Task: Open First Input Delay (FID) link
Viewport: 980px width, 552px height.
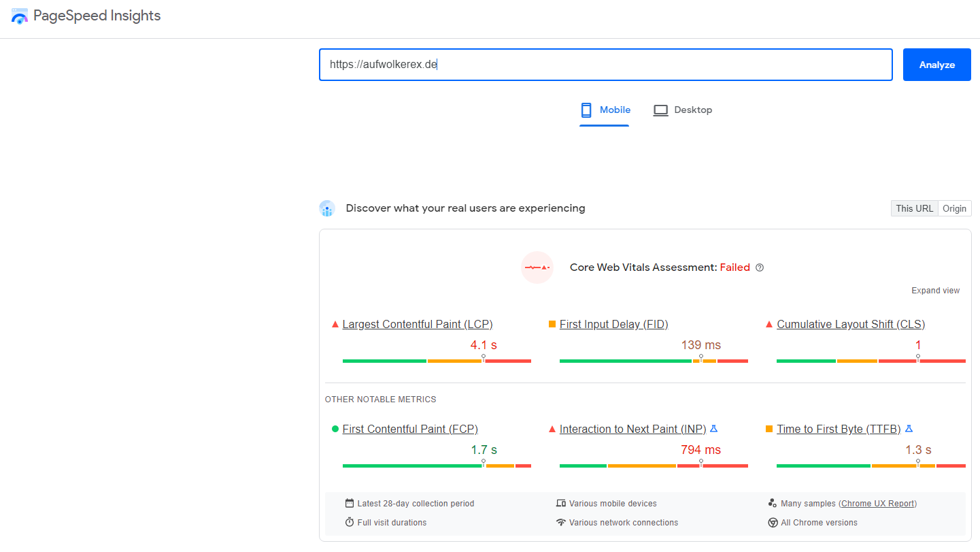Action: [x=613, y=324]
